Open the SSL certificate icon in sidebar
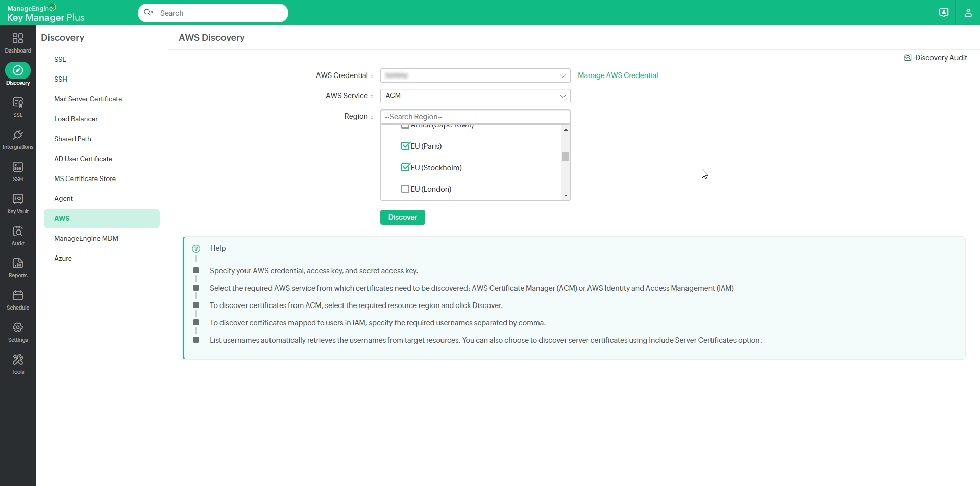 18,103
